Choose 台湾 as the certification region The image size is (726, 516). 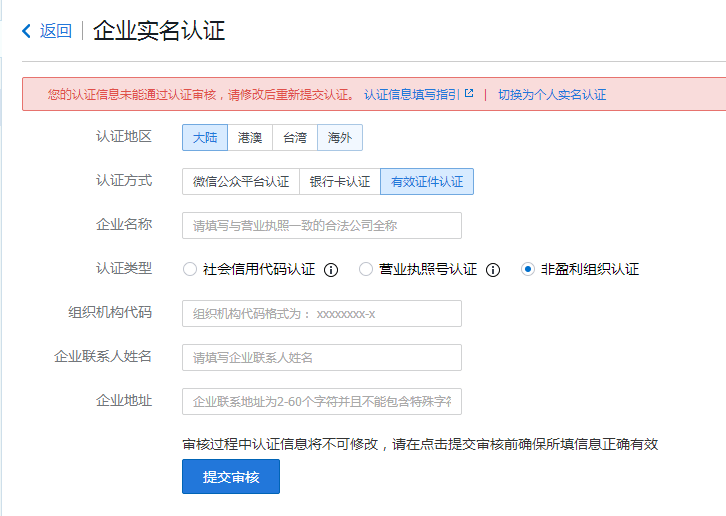coord(295,138)
